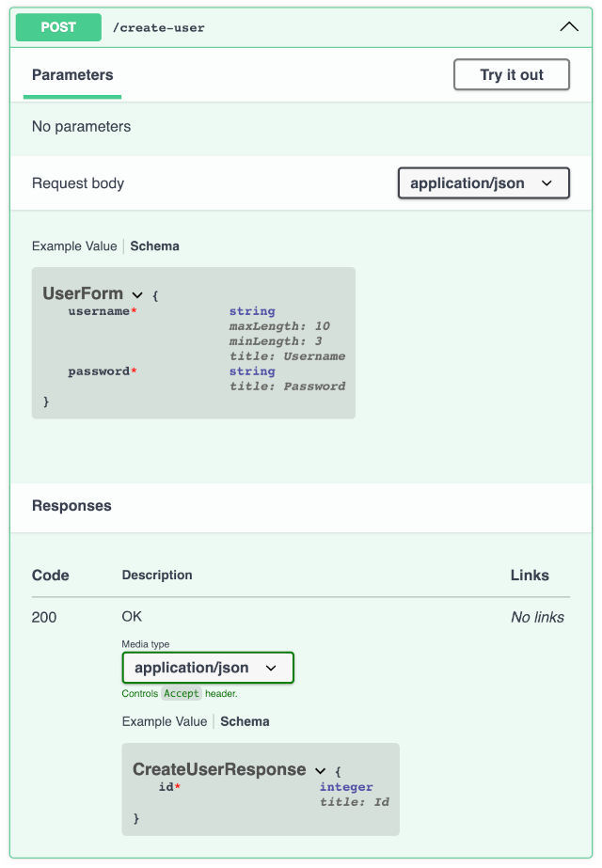The height and width of the screenshot is (868, 602).
Task: Switch to request body Example Value tab
Action: (x=74, y=246)
